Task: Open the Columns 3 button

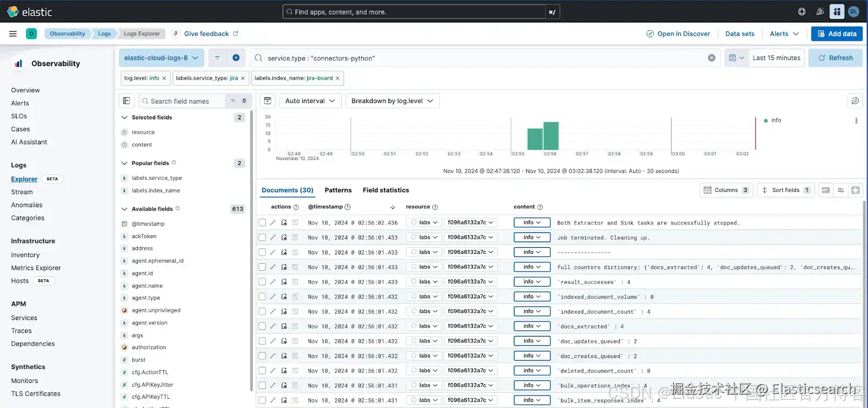Action: click(x=726, y=190)
